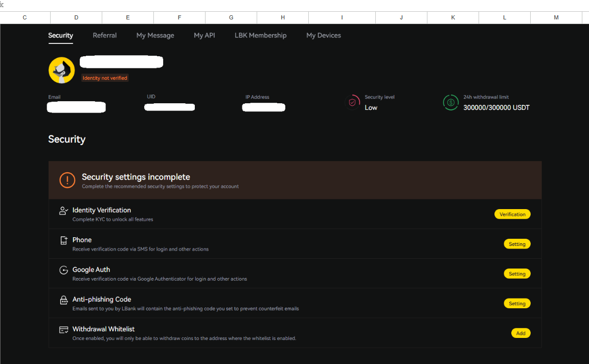Image resolution: width=589 pixels, height=364 pixels.
Task: Click the '24h withdrawal limit' label
Action: coord(486,97)
